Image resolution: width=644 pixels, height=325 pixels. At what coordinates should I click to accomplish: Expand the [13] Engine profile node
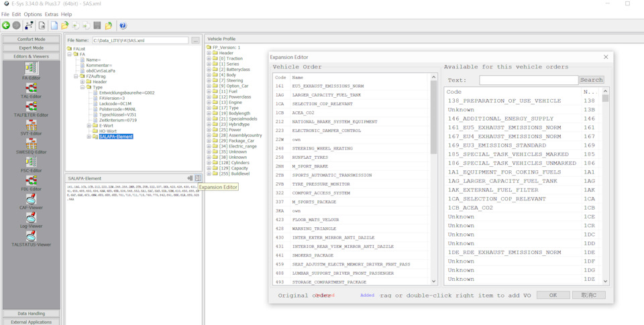tap(209, 103)
